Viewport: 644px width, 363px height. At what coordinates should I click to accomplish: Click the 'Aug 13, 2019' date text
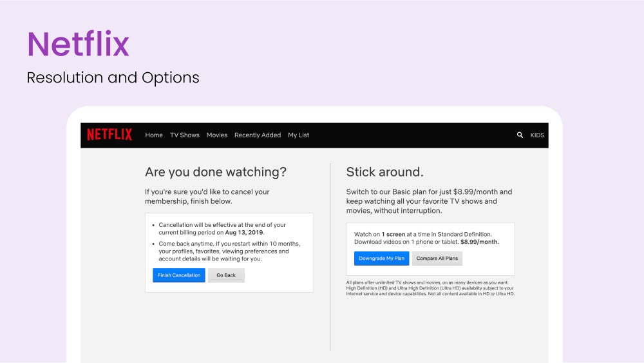click(x=244, y=232)
